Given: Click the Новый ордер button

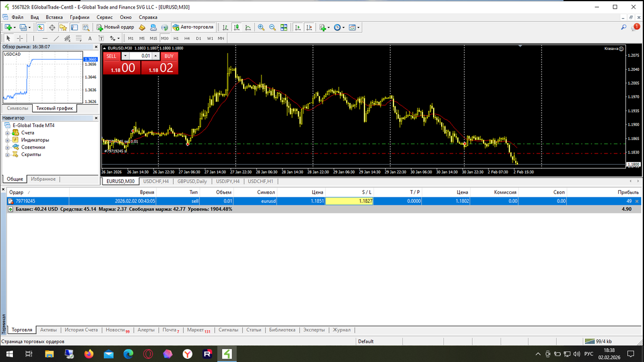Looking at the screenshot, I should point(116,27).
